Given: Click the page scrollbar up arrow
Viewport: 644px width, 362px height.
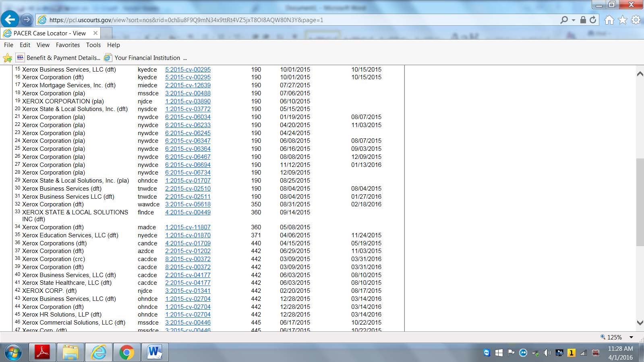Looking at the screenshot, I should click(640, 74).
